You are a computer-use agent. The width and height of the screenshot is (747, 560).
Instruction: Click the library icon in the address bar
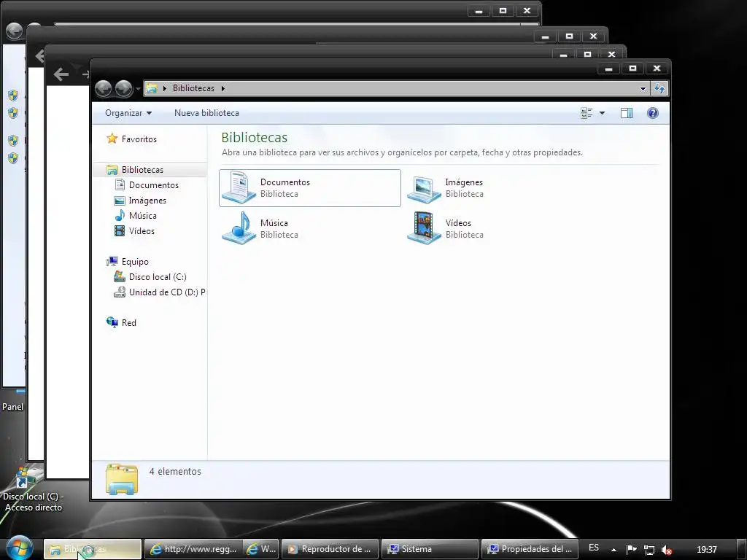[x=152, y=88]
